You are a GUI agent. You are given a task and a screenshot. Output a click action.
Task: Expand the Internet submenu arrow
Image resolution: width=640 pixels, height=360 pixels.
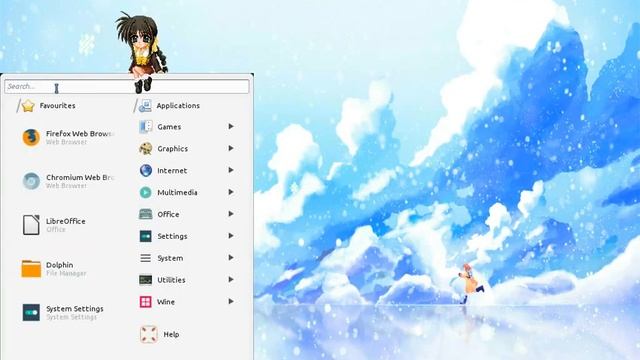(x=231, y=170)
